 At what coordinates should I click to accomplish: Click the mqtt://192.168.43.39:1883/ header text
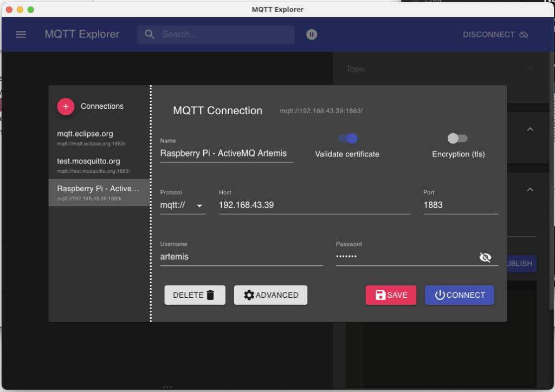[x=321, y=111]
